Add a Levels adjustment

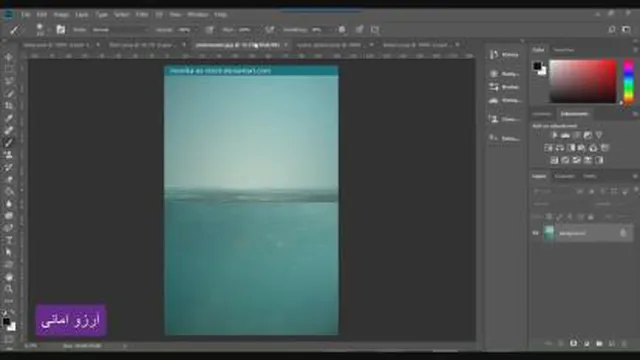565,135
